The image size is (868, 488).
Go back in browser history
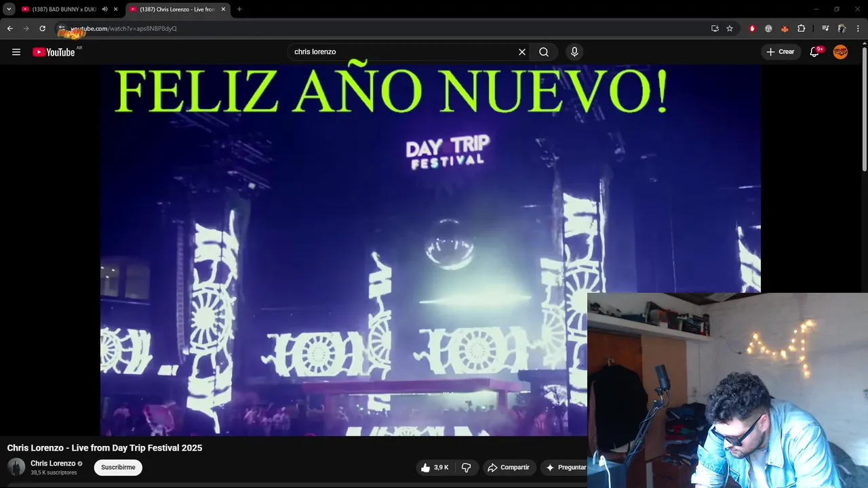[9, 28]
